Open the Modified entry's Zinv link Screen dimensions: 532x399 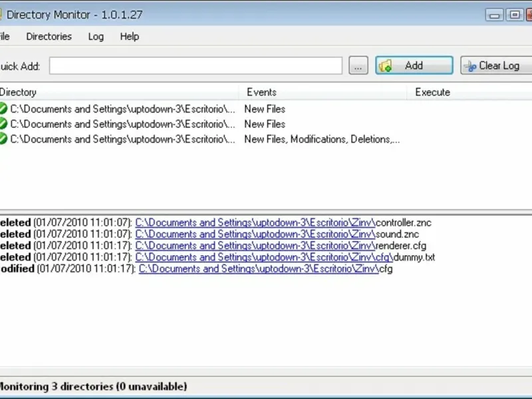pyautogui.click(x=259, y=269)
